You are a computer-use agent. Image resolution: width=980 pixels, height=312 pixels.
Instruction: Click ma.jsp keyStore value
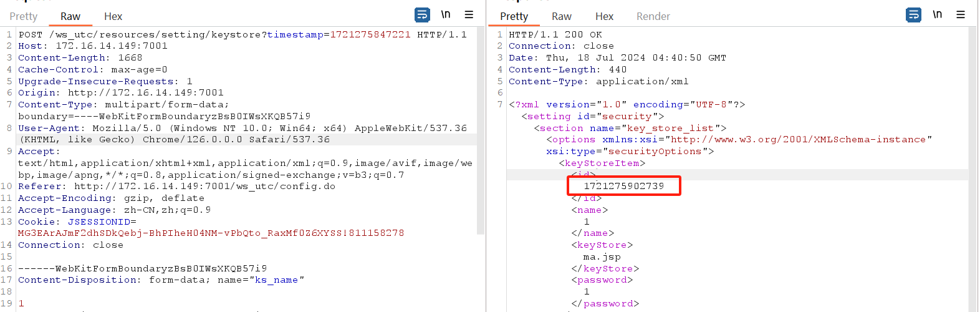click(602, 256)
